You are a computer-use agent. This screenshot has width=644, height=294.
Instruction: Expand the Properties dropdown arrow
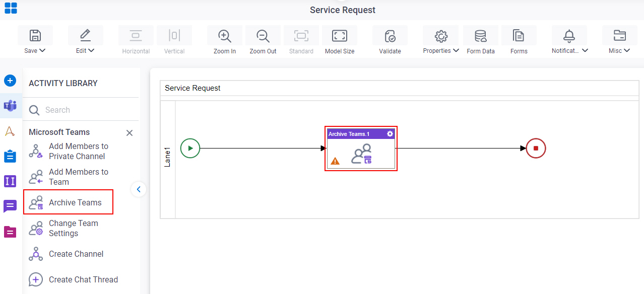click(456, 50)
